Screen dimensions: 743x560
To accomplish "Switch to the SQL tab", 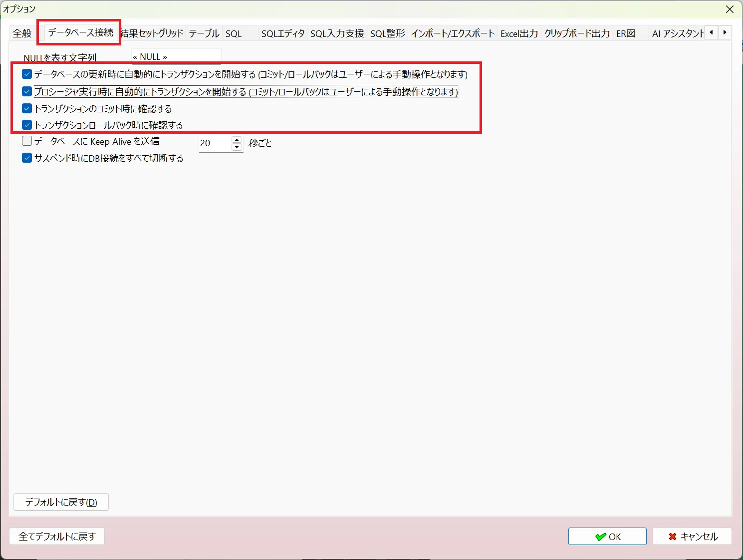I will coord(234,33).
